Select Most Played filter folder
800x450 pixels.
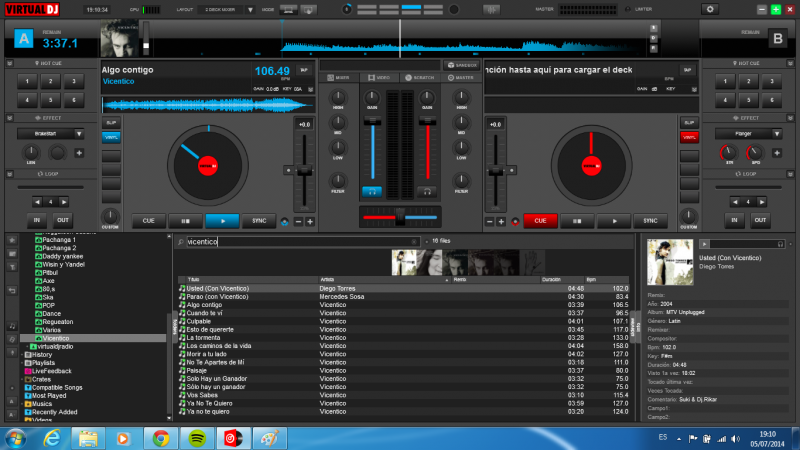click(49, 395)
